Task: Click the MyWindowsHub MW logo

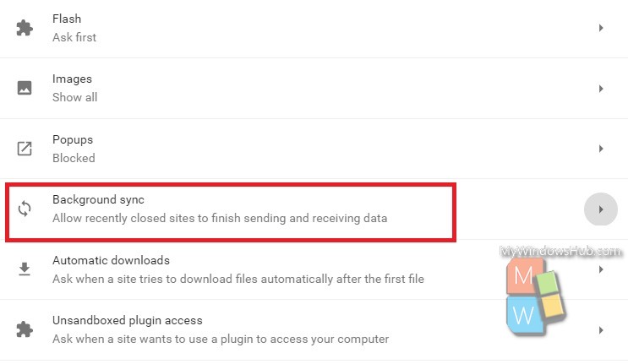Action: tap(536, 296)
